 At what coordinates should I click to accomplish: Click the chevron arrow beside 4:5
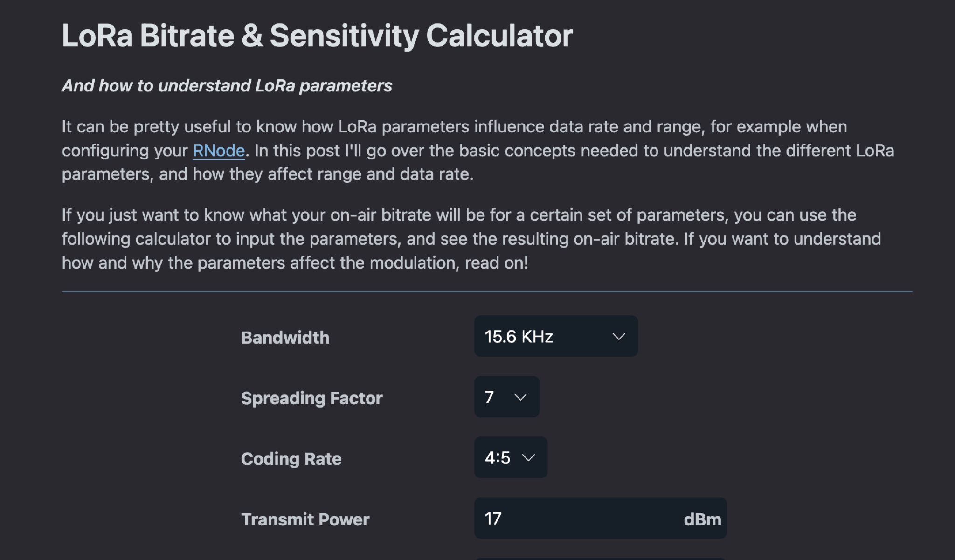click(x=528, y=458)
